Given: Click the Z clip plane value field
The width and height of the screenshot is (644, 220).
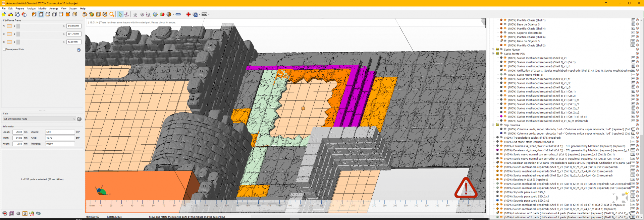Looking at the screenshot, I should [73, 42].
